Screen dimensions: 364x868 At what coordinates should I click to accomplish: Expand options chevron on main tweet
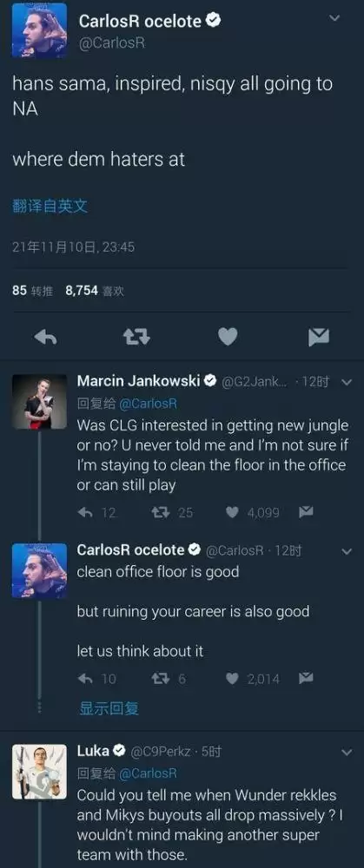(x=334, y=18)
